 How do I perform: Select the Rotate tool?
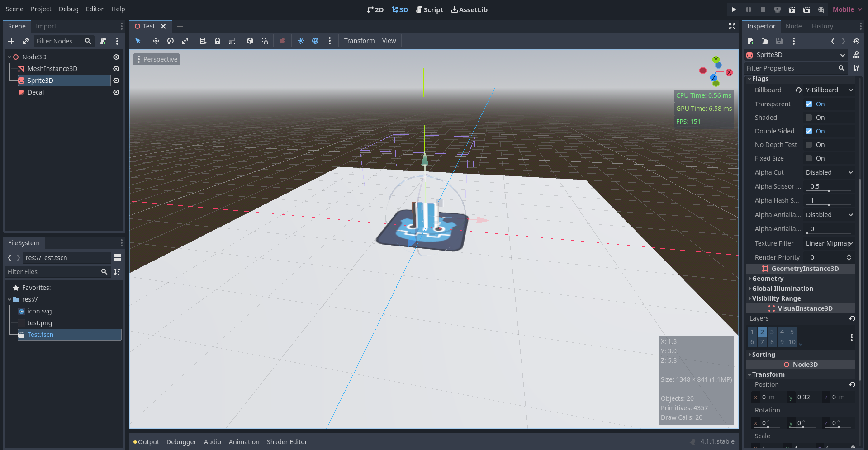[171, 41]
